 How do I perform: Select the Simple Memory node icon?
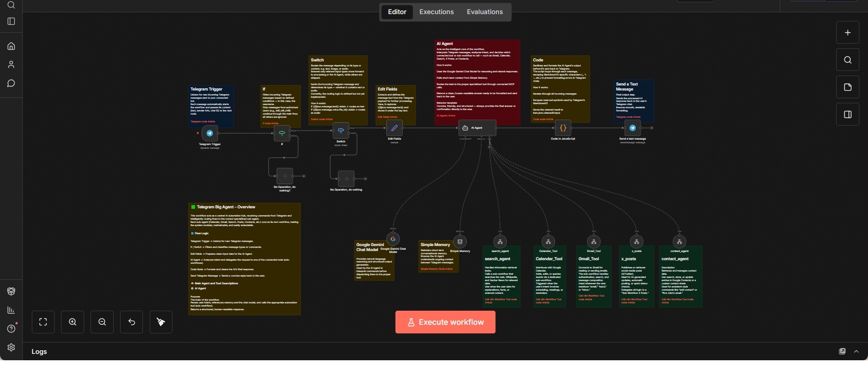coord(460,242)
